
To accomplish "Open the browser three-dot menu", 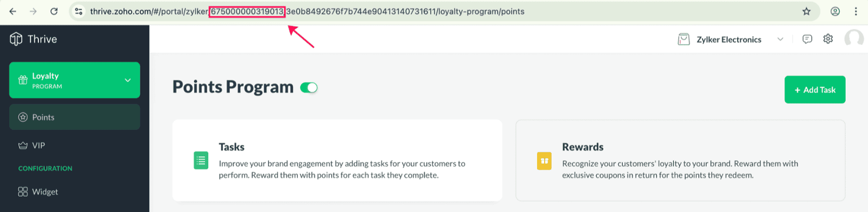I will 856,11.
